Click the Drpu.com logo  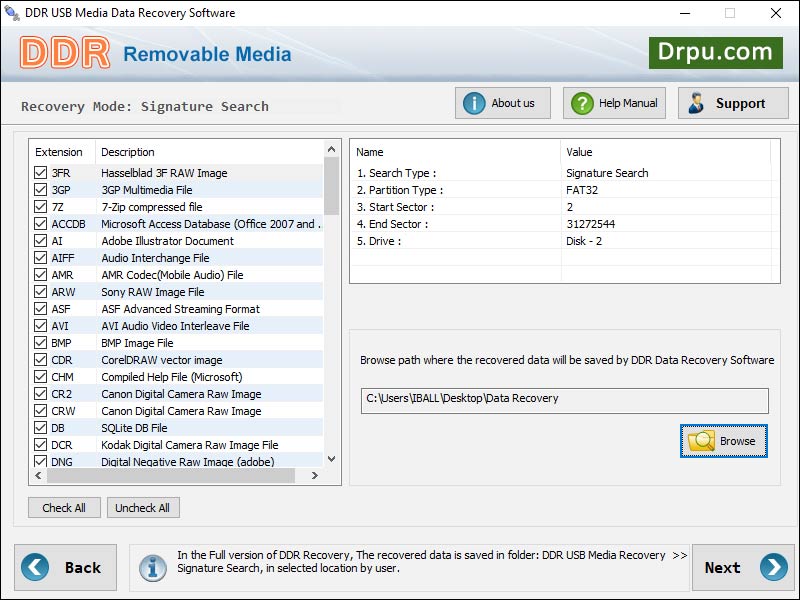pos(717,52)
